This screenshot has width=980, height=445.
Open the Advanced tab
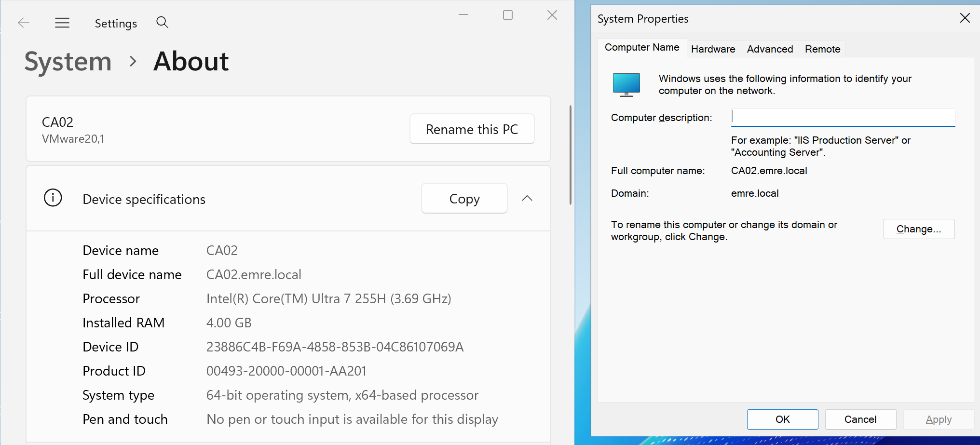click(x=770, y=49)
